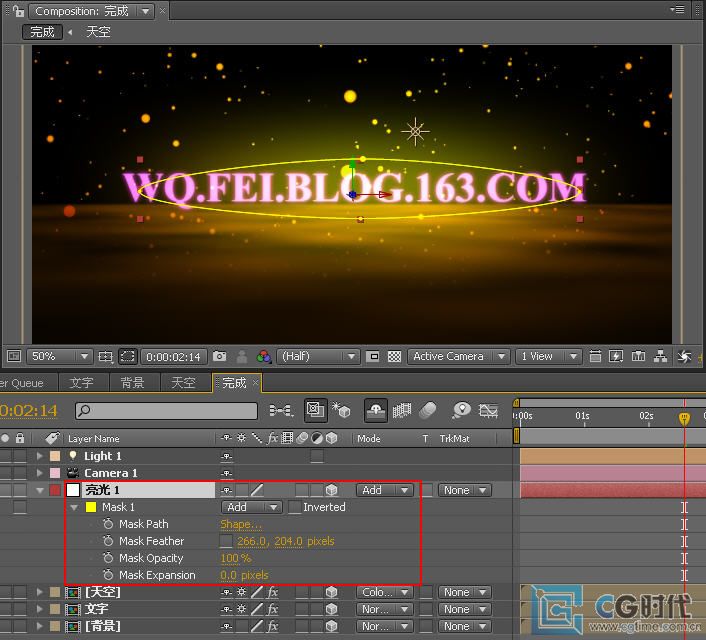Enable the Draft 3D button
The width and height of the screenshot is (706, 640).
(341, 410)
